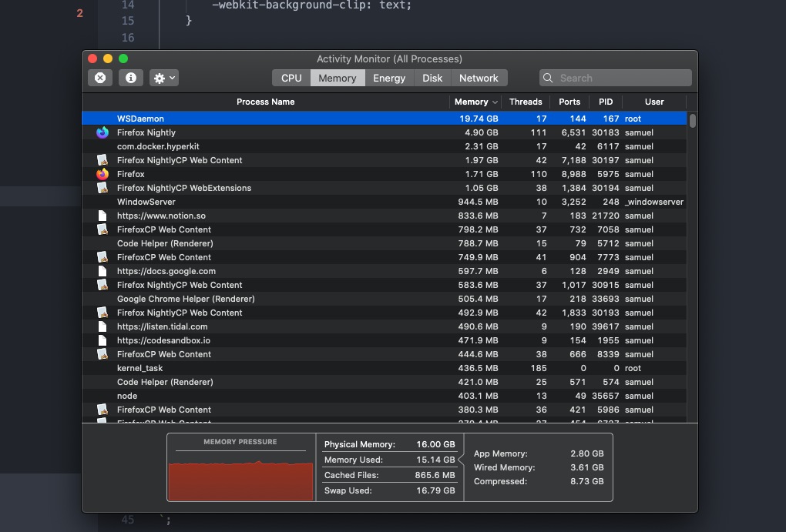Click the Compressed 8.73 GB value
786x532 pixels.
[x=587, y=481]
